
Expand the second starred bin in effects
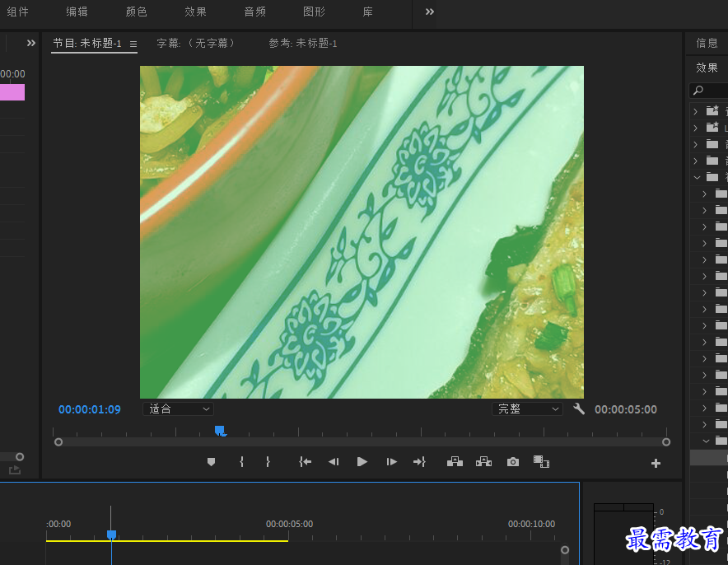(x=696, y=128)
